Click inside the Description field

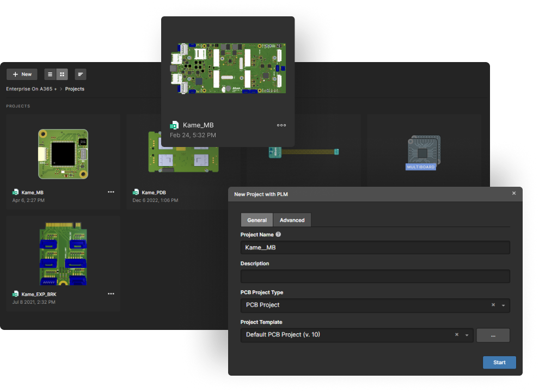pos(375,276)
